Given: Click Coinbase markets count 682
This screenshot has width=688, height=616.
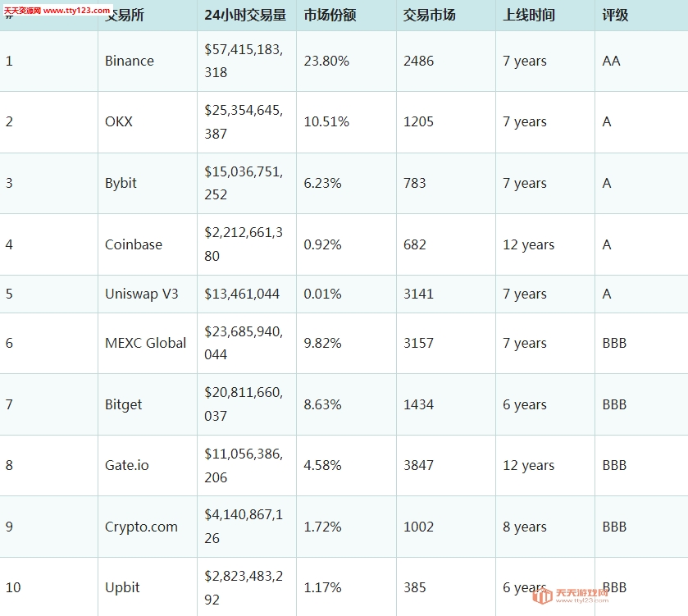Looking at the screenshot, I should (x=415, y=244).
